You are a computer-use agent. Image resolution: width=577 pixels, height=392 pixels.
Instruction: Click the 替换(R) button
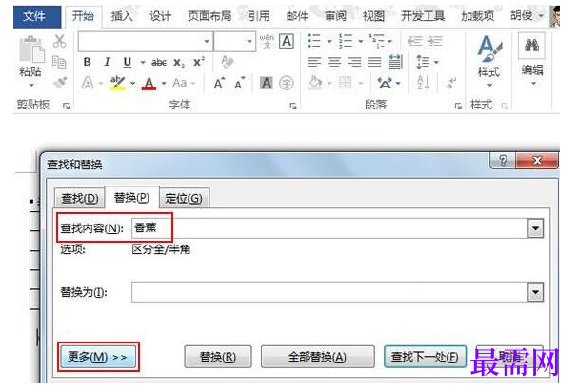pyautogui.click(x=218, y=357)
